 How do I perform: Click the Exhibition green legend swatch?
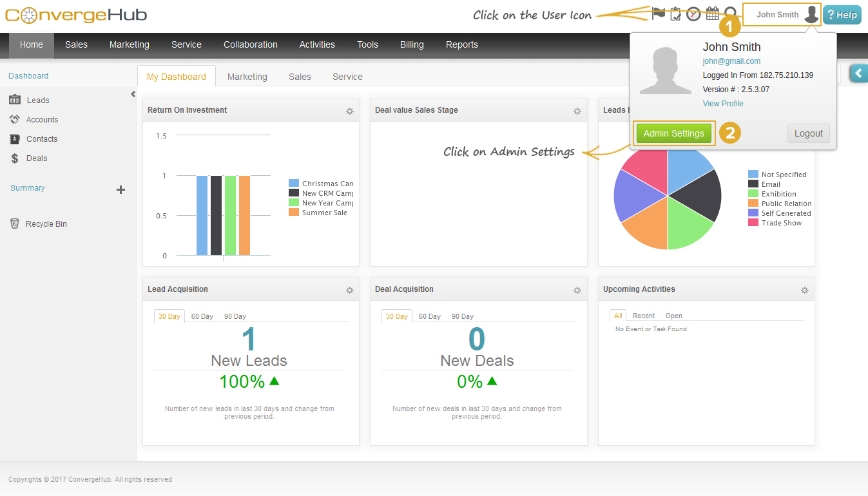coord(753,194)
